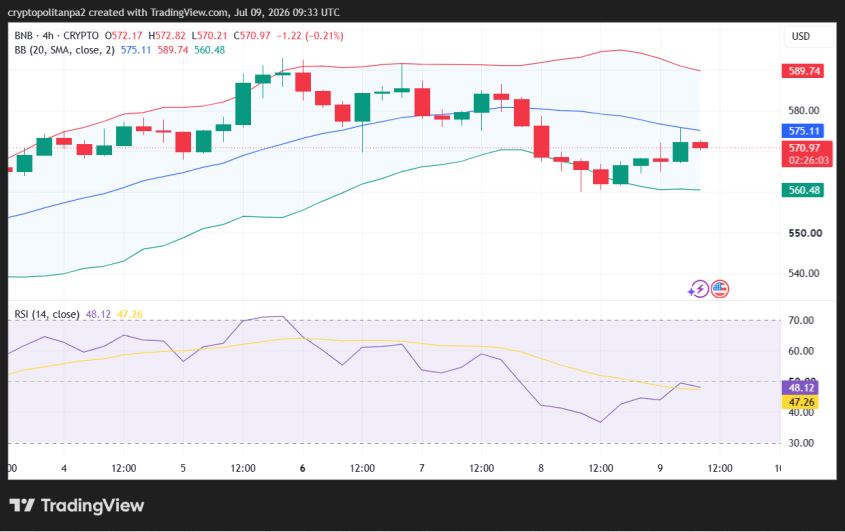845x532 pixels.
Task: Click the purple lightning flash icon
Action: click(x=698, y=289)
